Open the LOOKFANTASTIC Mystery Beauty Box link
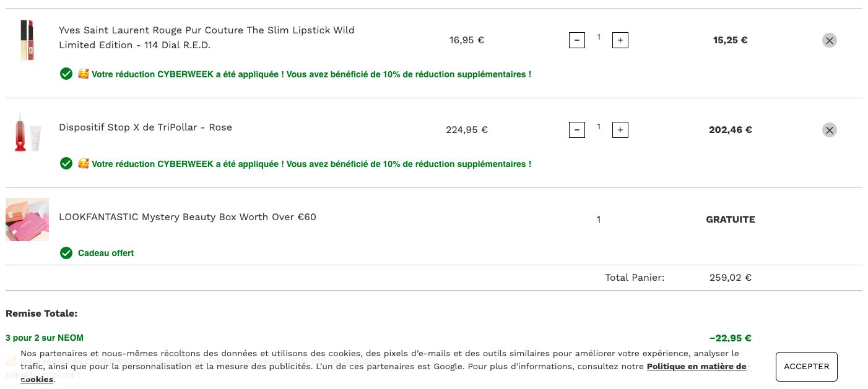 [188, 217]
